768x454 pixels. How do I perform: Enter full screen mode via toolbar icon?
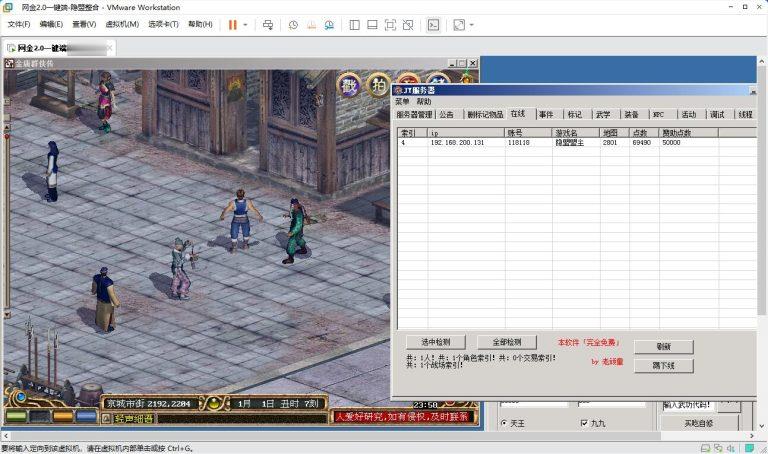[x=390, y=24]
